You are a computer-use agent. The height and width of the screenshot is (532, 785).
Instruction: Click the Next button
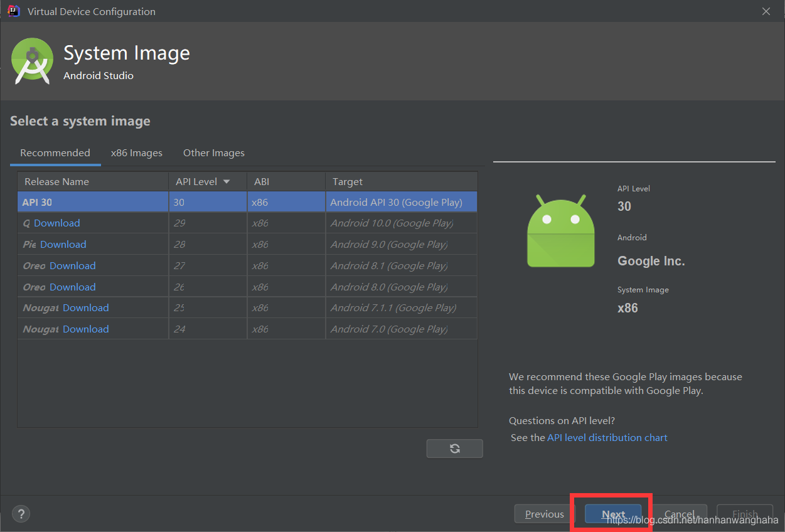coord(612,513)
